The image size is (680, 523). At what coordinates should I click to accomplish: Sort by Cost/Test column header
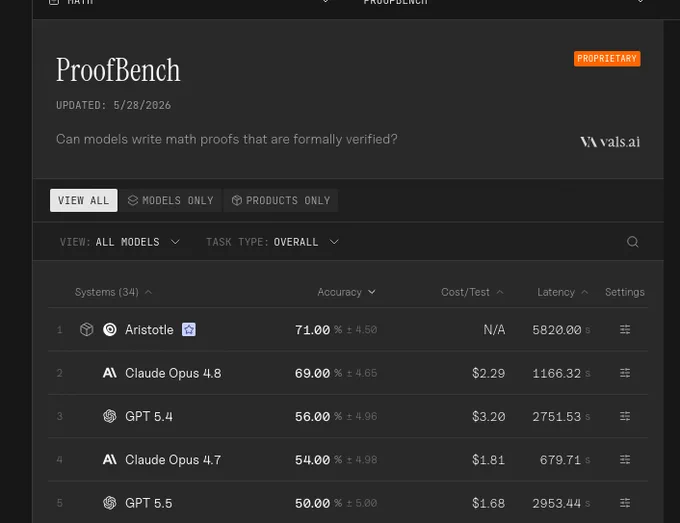472,292
